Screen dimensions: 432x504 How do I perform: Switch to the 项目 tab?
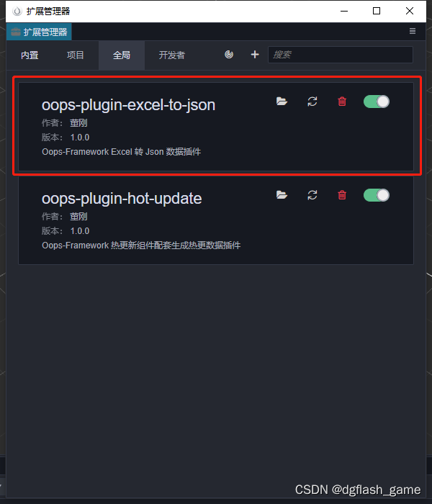coord(76,55)
